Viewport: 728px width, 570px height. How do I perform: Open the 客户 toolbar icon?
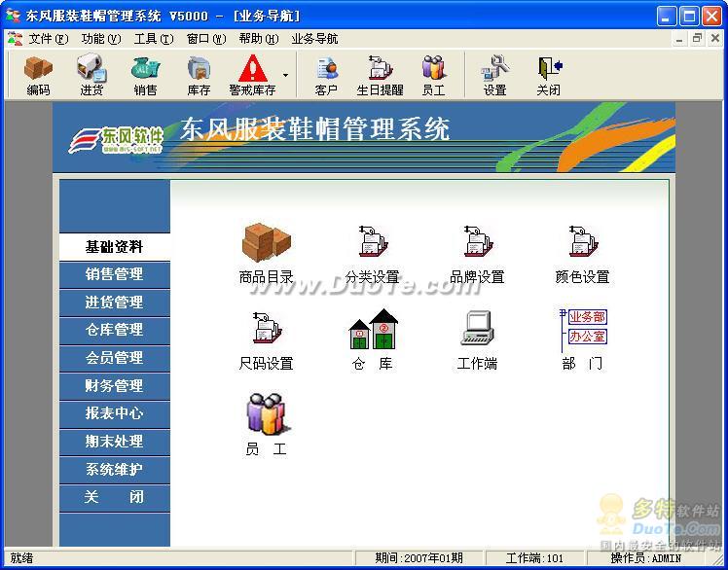point(326,75)
